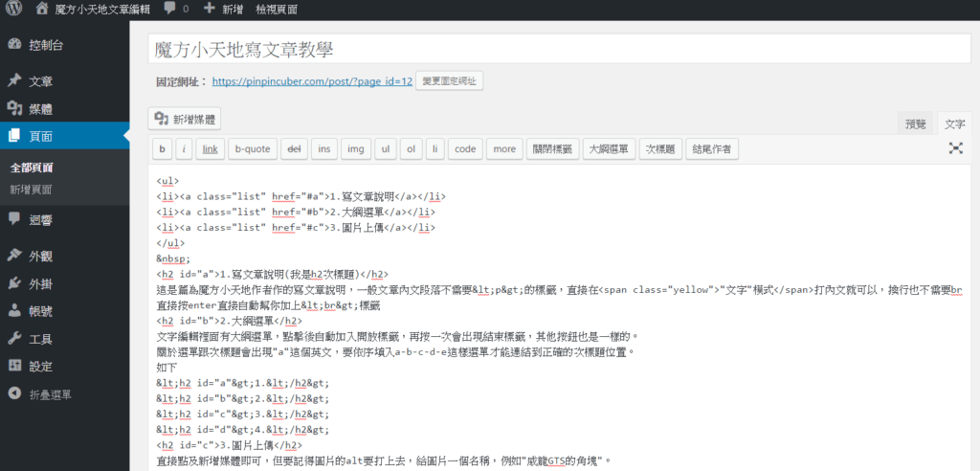Viewport: 980px width, 471px height.
Task: Open the WordPress logo menu
Action: 13,9
